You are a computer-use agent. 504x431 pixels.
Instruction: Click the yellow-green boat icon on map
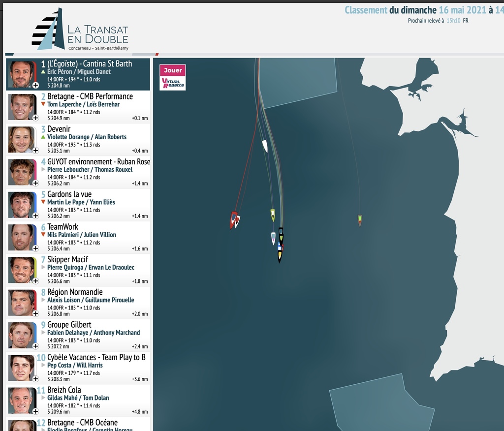coord(273,215)
